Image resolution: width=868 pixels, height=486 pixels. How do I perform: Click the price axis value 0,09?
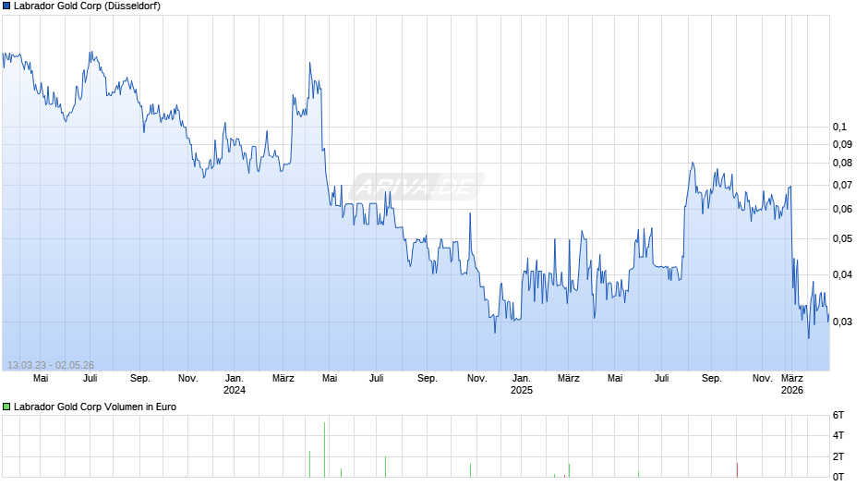pyautogui.click(x=842, y=145)
